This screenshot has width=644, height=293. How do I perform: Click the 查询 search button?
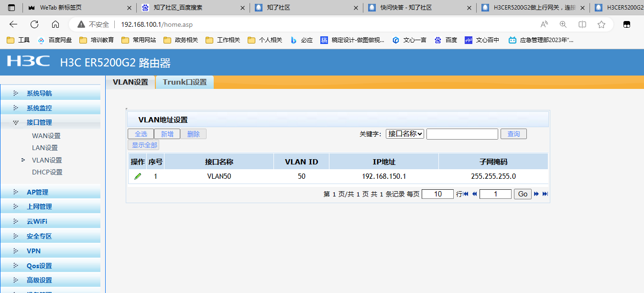coord(513,134)
